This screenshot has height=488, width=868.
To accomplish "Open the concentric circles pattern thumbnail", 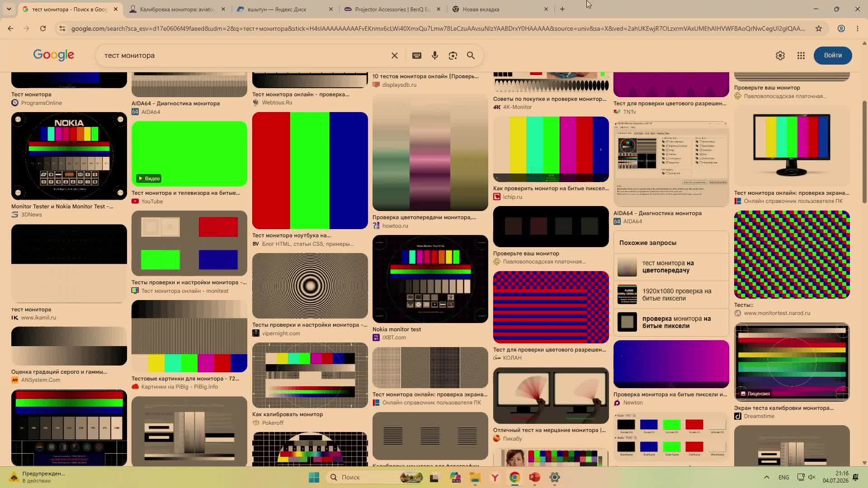I will [x=310, y=286].
